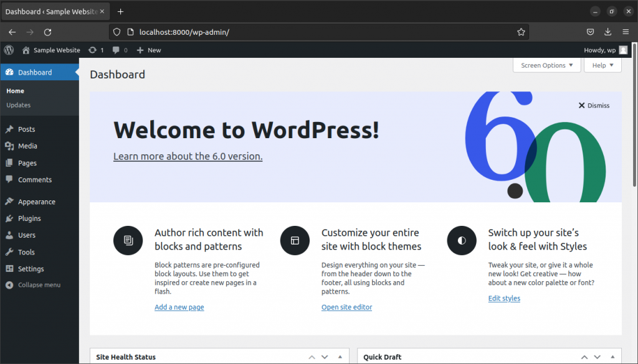Screen dimensions: 638x364
Task: Go back in browser history
Action: [x=12, y=32]
